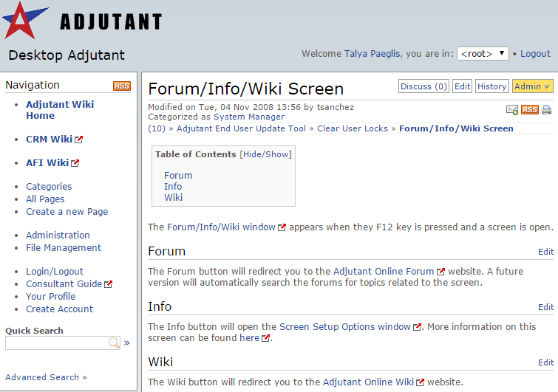
Task: Open File Management in navigation
Action: [64, 248]
